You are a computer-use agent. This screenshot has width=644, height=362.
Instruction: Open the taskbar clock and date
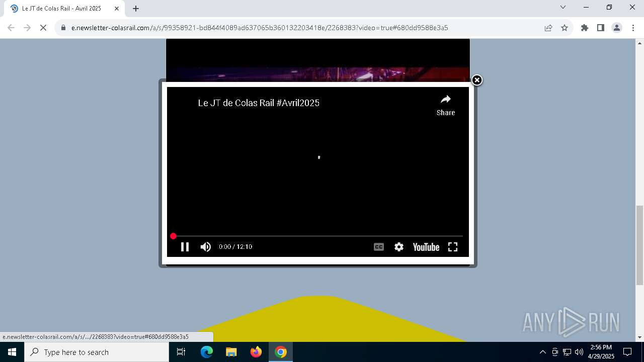(x=601, y=352)
